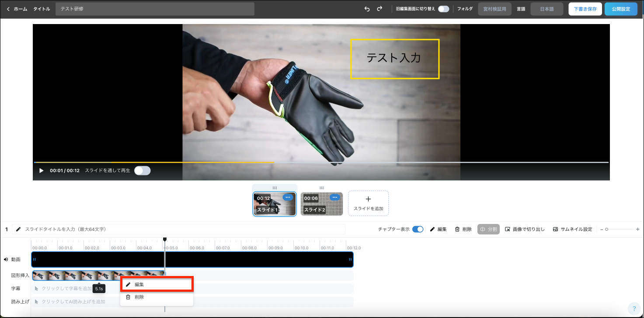Toggle スライドを通して再生 switch
The image size is (644, 318).
coord(143,171)
